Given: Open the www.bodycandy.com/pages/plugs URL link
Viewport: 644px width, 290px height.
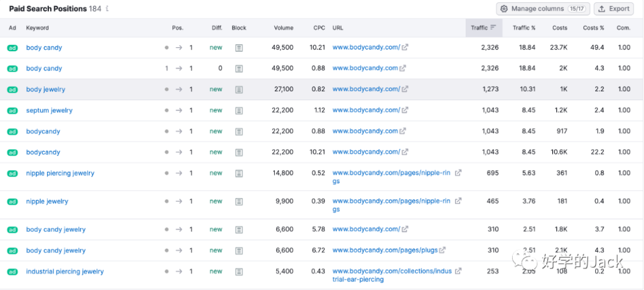Looking at the screenshot, I should pos(385,250).
